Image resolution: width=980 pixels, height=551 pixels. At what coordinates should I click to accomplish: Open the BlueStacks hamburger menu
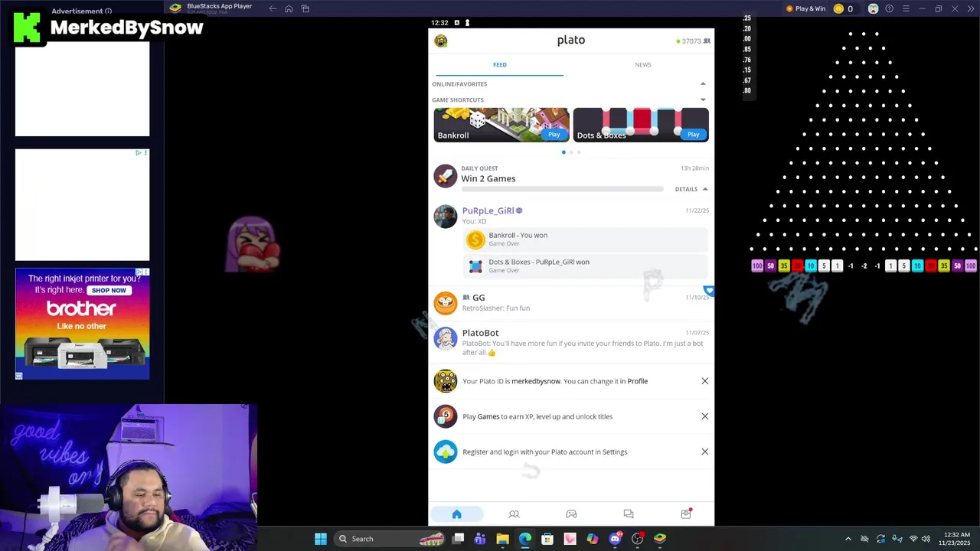(906, 8)
